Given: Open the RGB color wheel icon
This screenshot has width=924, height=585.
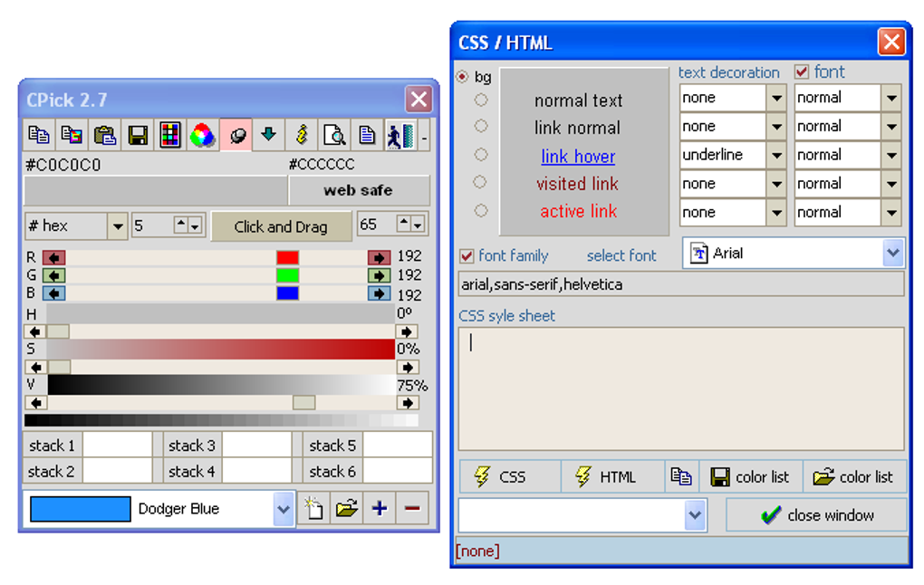Looking at the screenshot, I should pos(202,135).
